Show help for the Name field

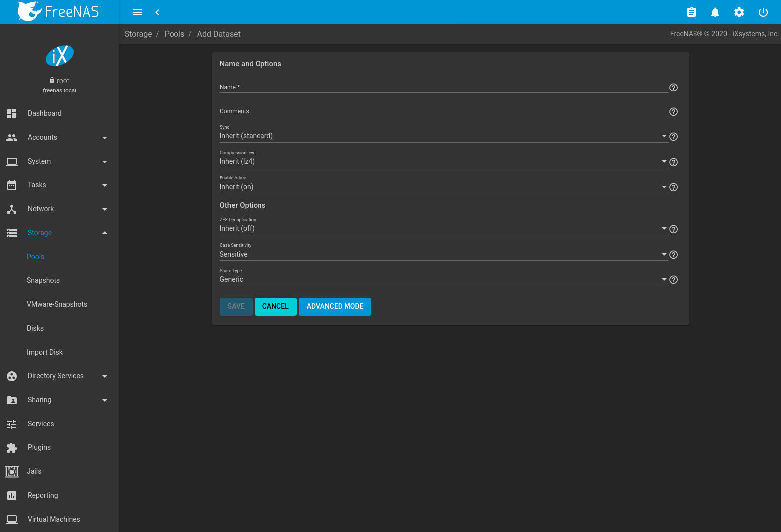[x=673, y=88]
